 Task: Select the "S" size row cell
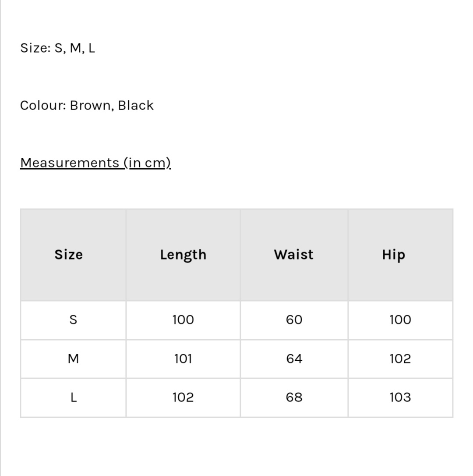tap(73, 320)
